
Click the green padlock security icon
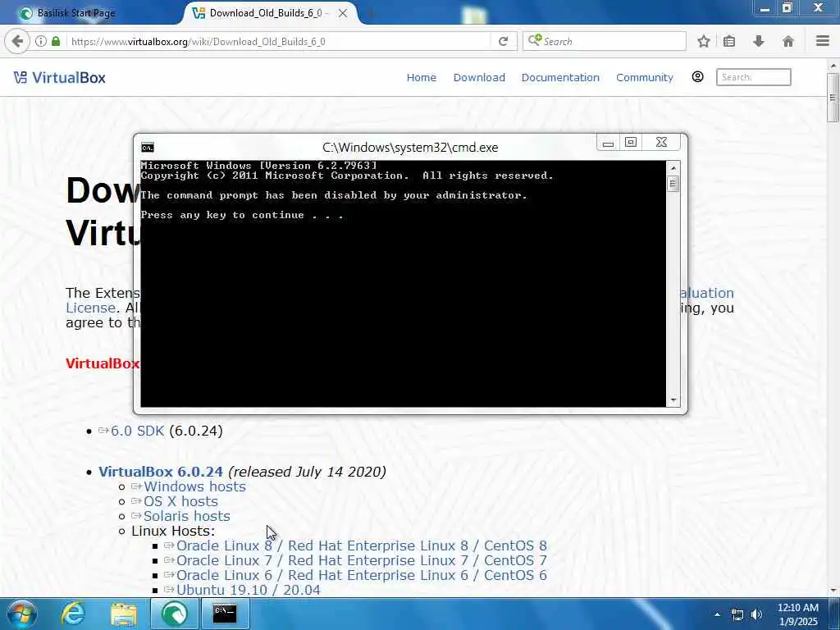click(56, 41)
